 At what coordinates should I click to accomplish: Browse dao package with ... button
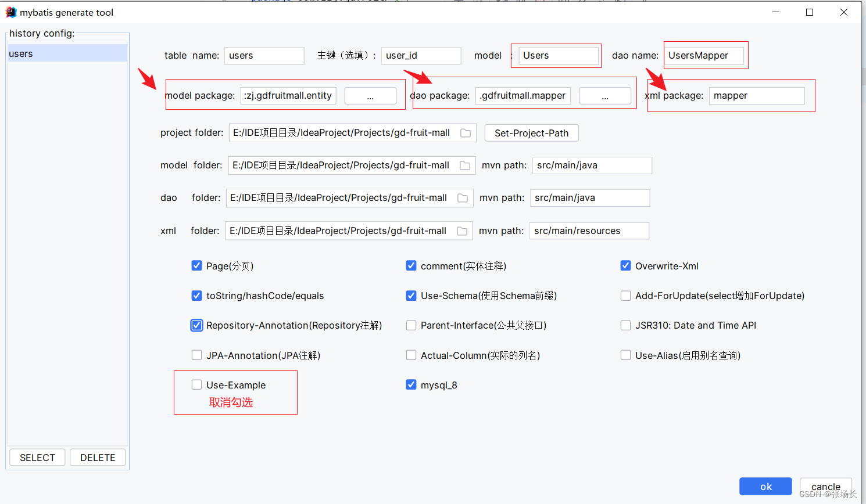coord(605,96)
